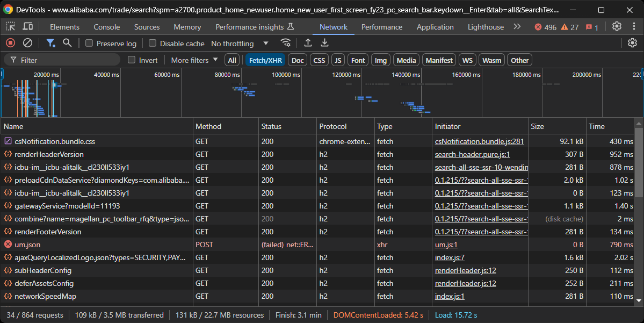Select the Img request type filter
The image size is (644, 323).
pos(380,60)
